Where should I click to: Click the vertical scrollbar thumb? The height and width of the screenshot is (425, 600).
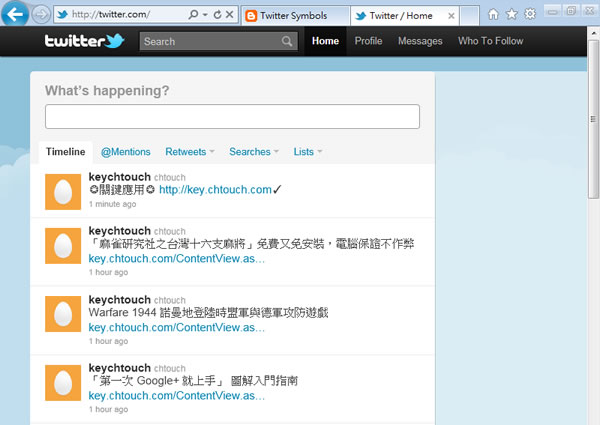pyautogui.click(x=593, y=119)
